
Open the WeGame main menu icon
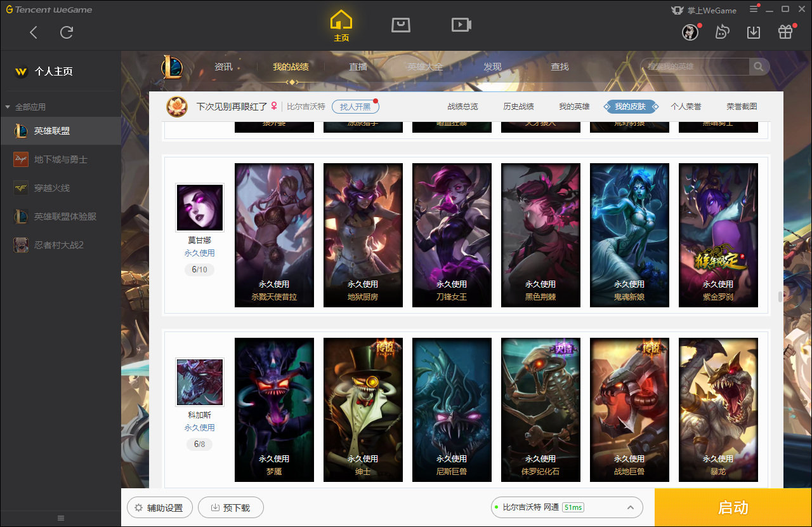(754, 9)
